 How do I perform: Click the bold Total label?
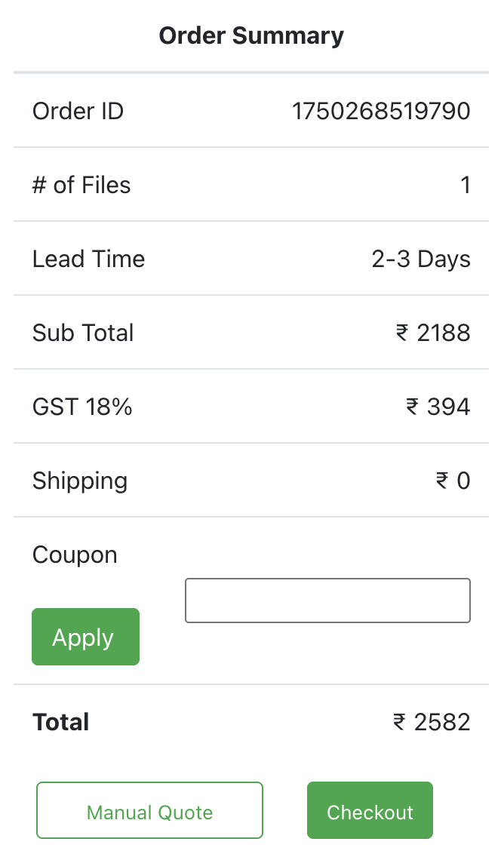[61, 723]
